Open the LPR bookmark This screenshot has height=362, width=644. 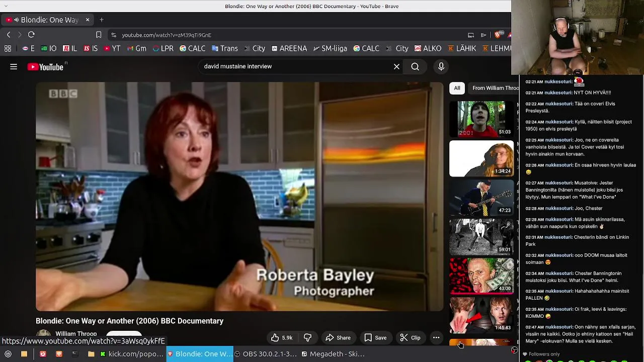coord(163,49)
